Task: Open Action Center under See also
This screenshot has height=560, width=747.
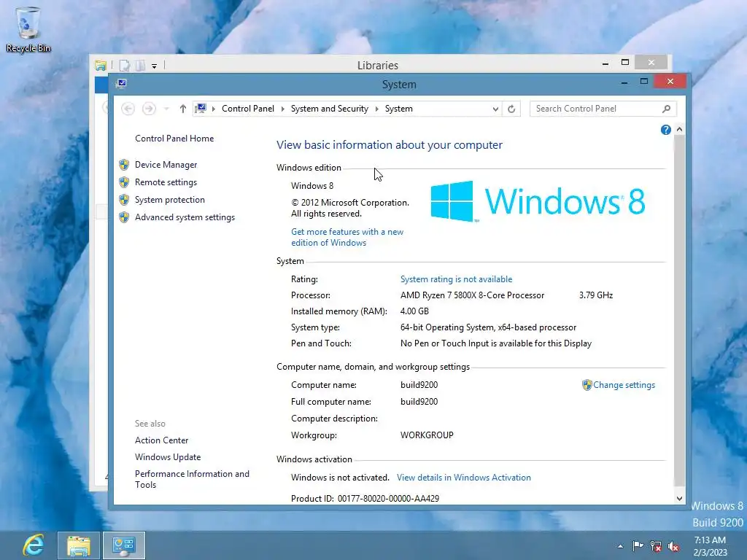Action: (x=161, y=440)
